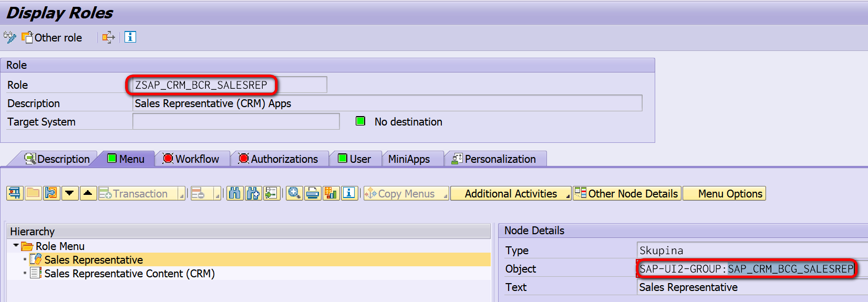The height and width of the screenshot is (302, 868).
Task: Click the inheritance hierarchy arrows icon
Action: [109, 37]
